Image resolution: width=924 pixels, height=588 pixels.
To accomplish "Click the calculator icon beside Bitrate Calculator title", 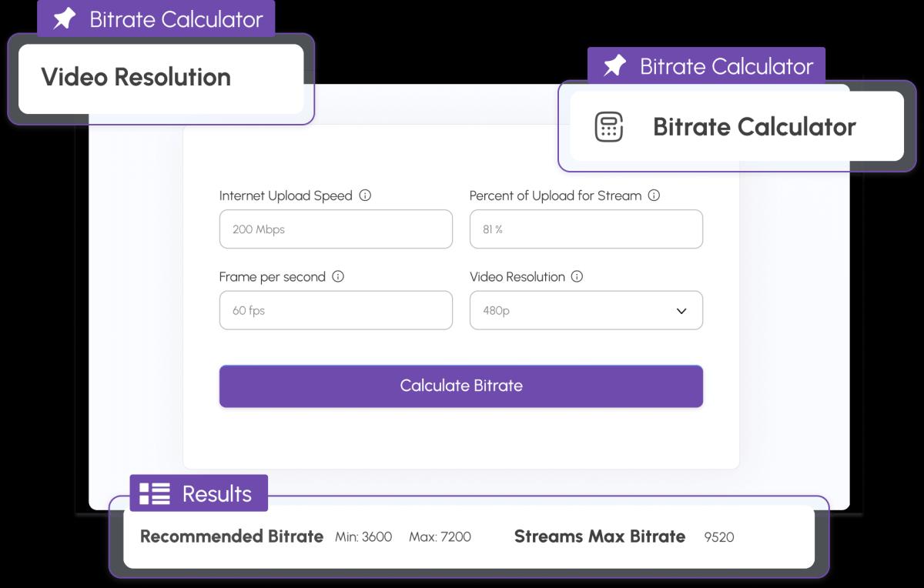I will 609,127.
